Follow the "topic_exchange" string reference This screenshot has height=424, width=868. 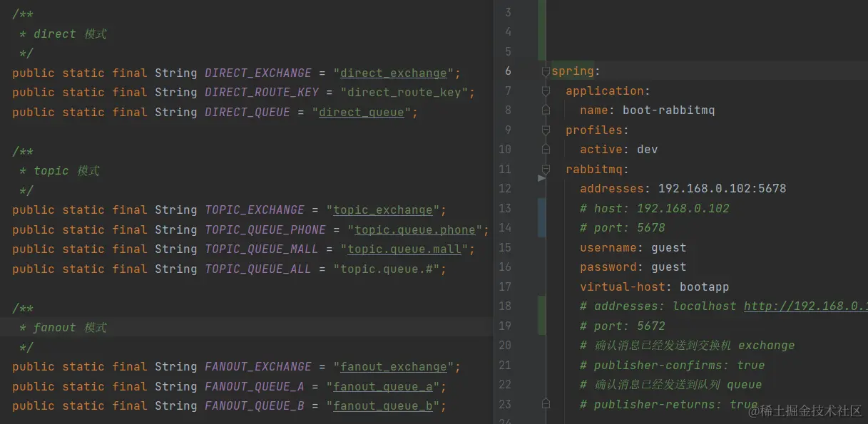[x=383, y=210]
